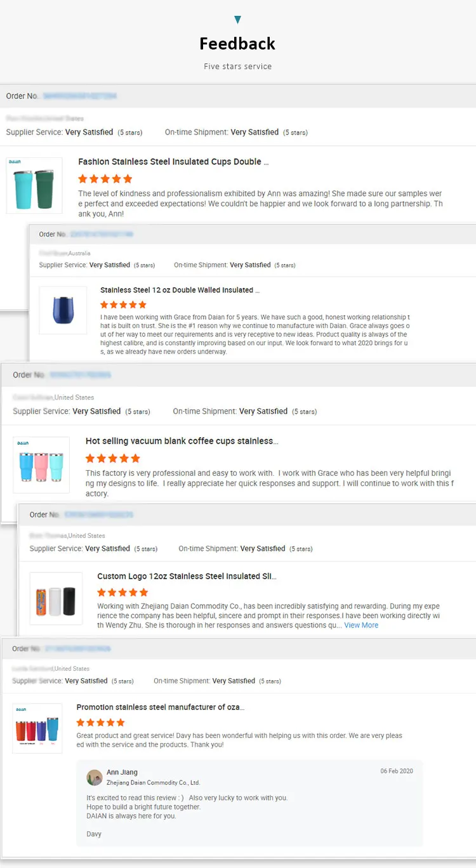Click Ann Jiang's round avatar icon

[x=95, y=777]
